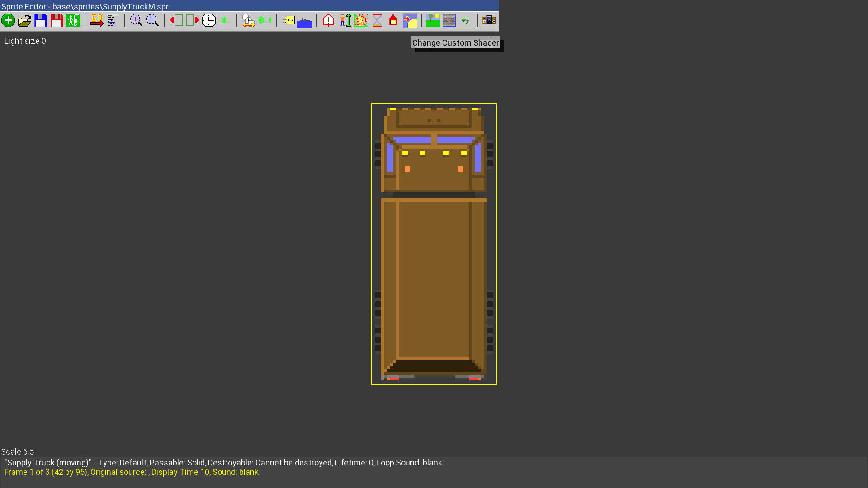Click the supply truck sprite preview

pyautogui.click(x=434, y=244)
